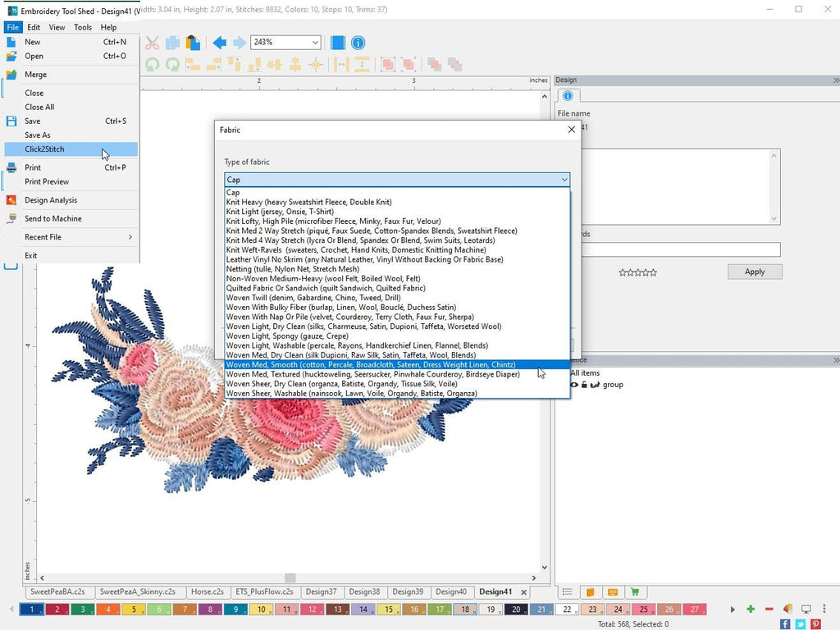Viewport: 840px width, 630px height.
Task: Select Woven Twill (denim, Gabardine) fabric option
Action: point(397,298)
